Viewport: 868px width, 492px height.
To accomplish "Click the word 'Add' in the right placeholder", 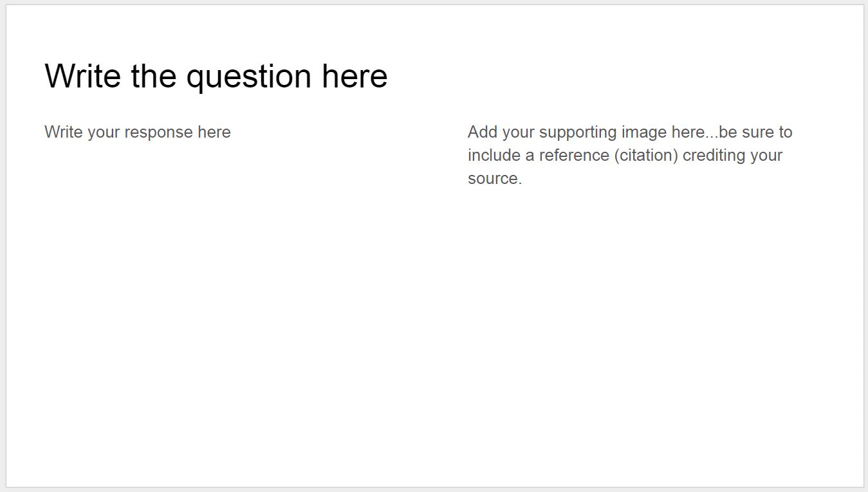I will coord(483,132).
